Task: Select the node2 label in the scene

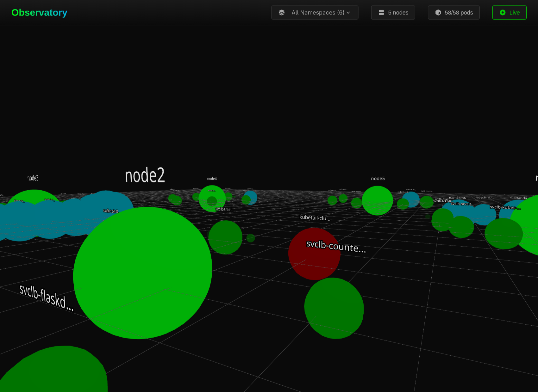Action: 145,175
